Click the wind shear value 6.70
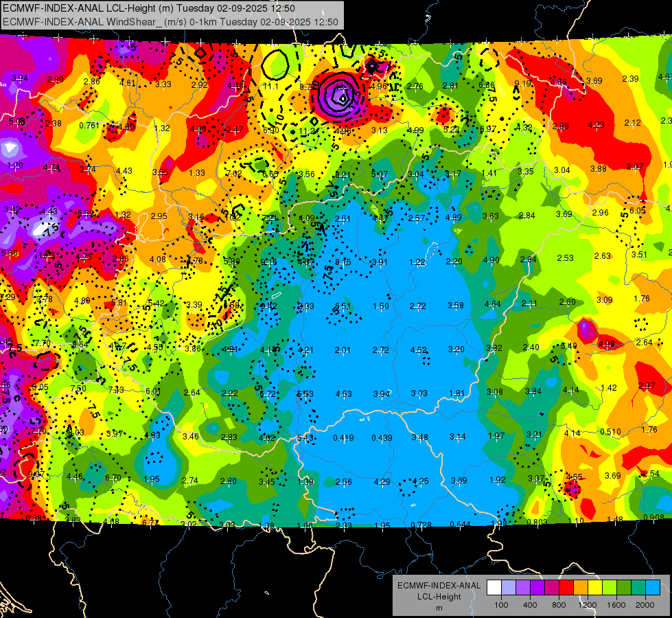This screenshot has width=672, height=618. (x=113, y=477)
